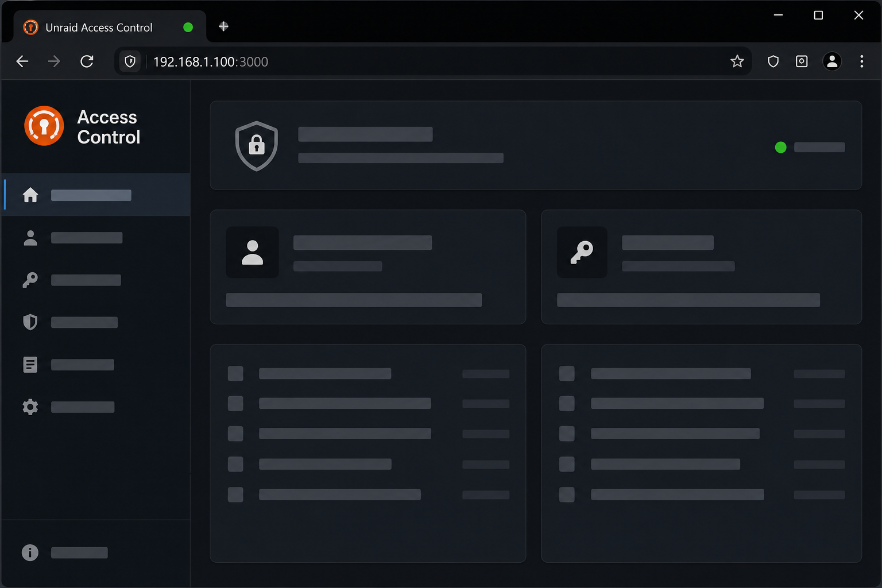
Task: Select the Unraid Access Control tab
Action: pyautogui.click(x=109, y=27)
